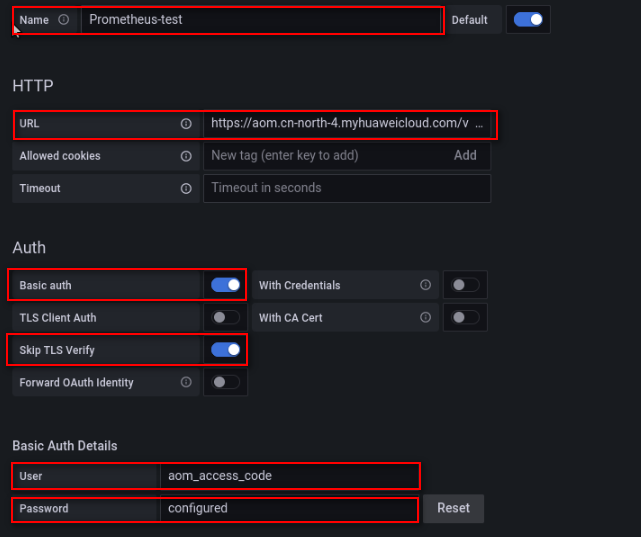The width and height of the screenshot is (641, 537).
Task: Click the Forward OAuth Identity info icon
Action: [x=186, y=382]
